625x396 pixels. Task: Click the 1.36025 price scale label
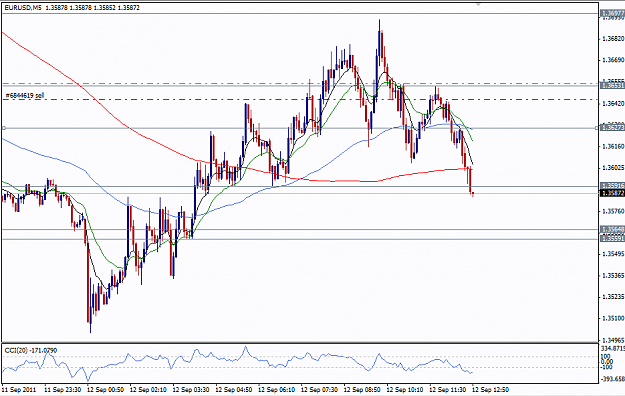point(613,168)
